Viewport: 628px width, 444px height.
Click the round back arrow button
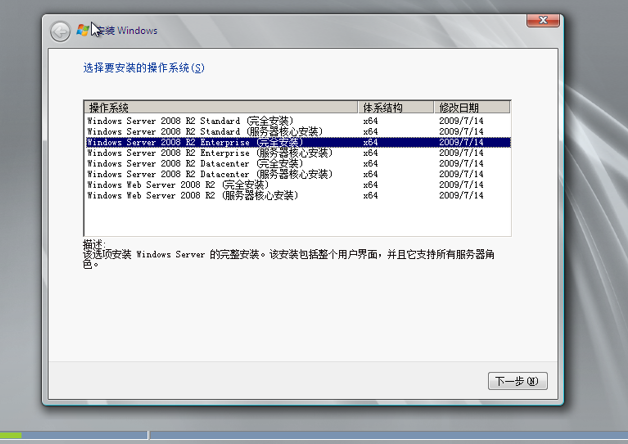pyautogui.click(x=60, y=31)
